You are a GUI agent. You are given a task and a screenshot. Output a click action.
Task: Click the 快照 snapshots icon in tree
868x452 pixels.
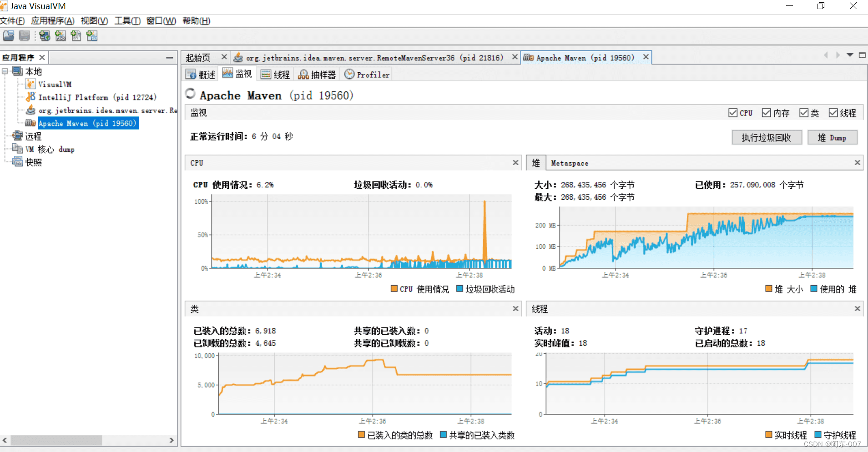coord(17,161)
